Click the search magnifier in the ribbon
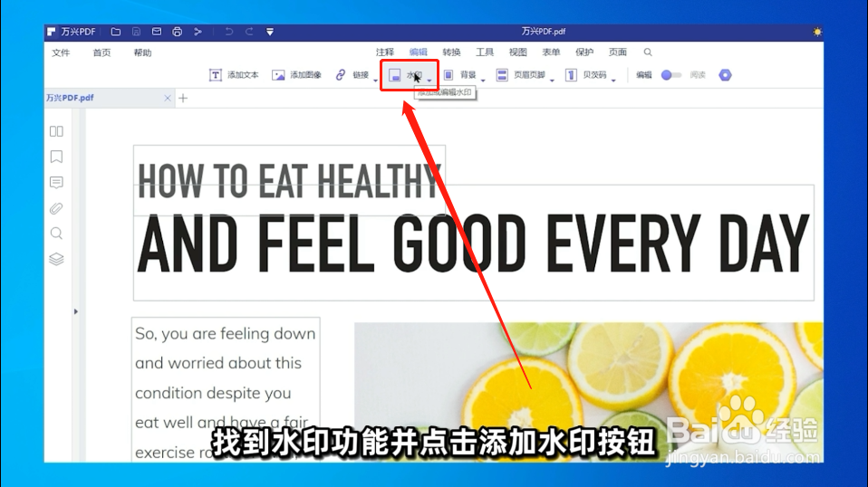868x487 pixels. (x=648, y=52)
